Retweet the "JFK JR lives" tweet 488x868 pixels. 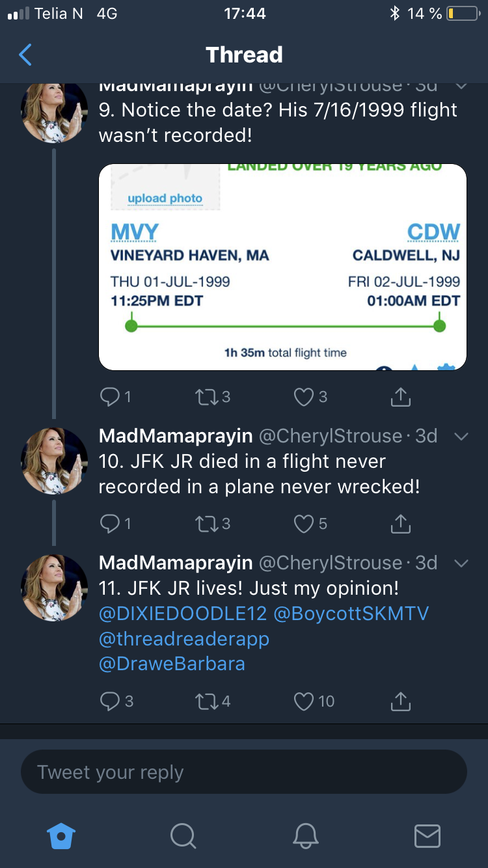point(206,701)
